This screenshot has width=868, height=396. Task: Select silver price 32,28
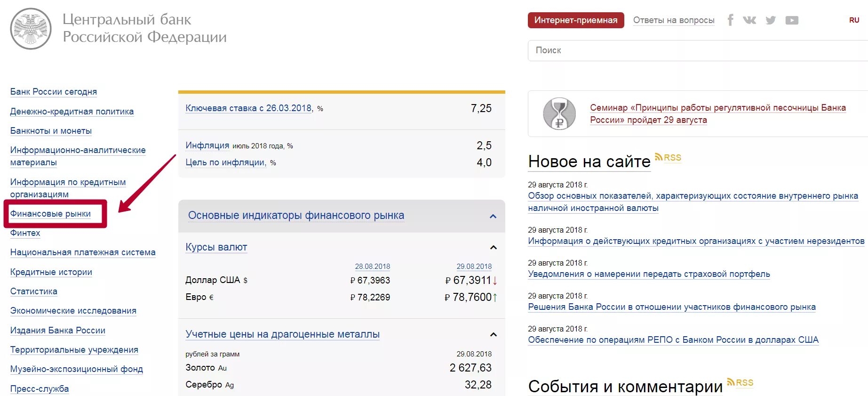pos(478,385)
